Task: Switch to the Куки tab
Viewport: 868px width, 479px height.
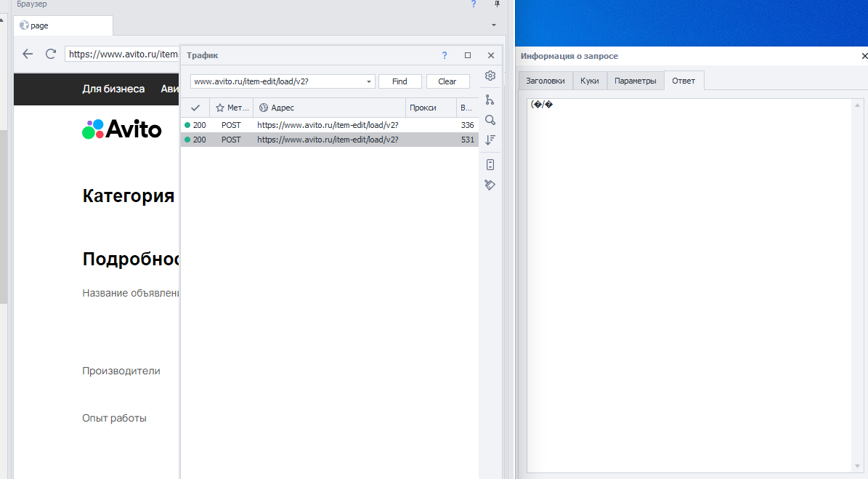Action: coord(590,81)
